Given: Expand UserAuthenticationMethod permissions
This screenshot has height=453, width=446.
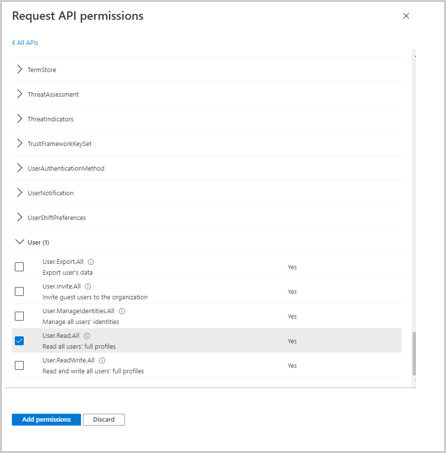Looking at the screenshot, I should click(207, 168).
